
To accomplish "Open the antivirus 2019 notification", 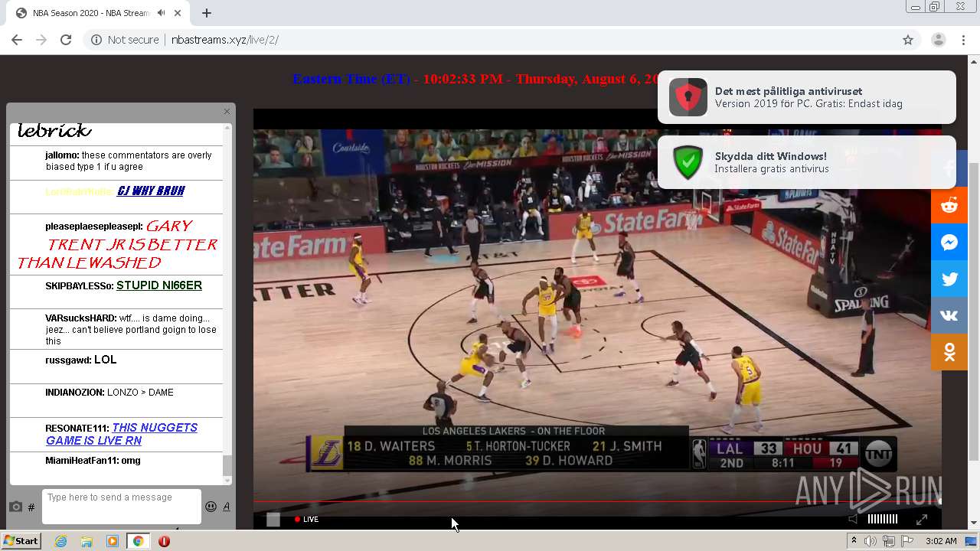I will [x=807, y=97].
